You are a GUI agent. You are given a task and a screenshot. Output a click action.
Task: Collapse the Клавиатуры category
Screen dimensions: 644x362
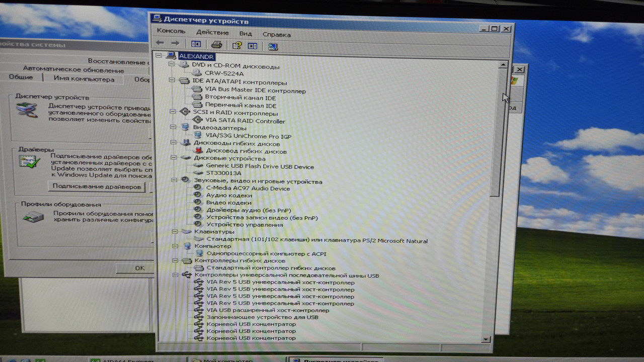(x=175, y=231)
